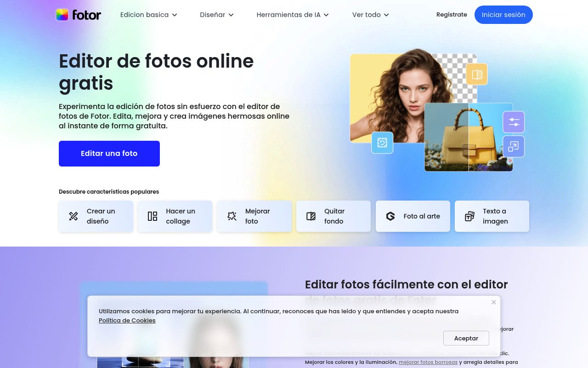Close the cookie notice banner
The height and width of the screenshot is (368, 588).
(493, 302)
